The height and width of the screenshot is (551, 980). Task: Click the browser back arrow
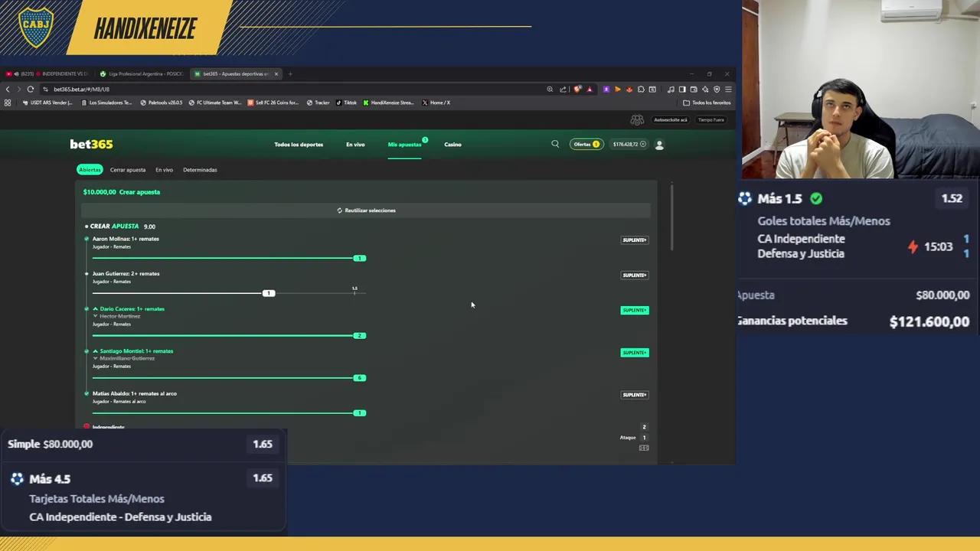(x=8, y=89)
